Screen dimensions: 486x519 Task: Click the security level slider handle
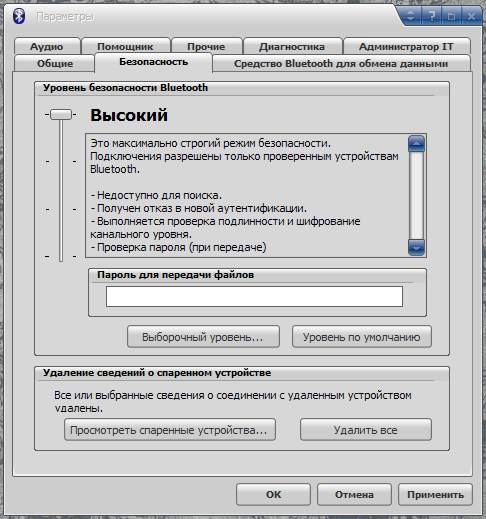(x=61, y=115)
